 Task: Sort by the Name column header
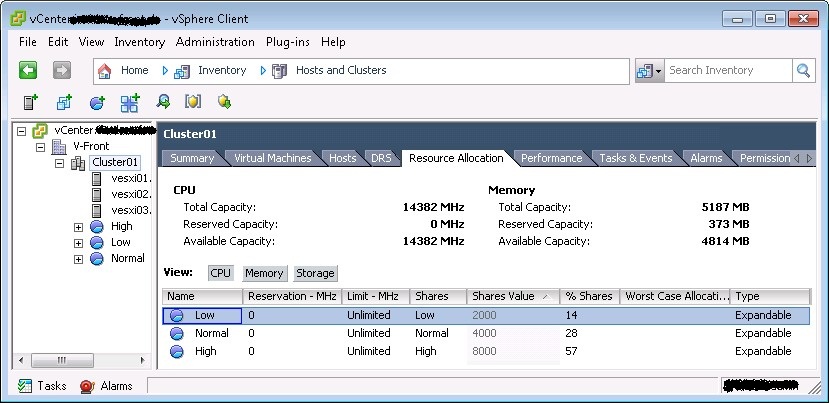(203, 296)
